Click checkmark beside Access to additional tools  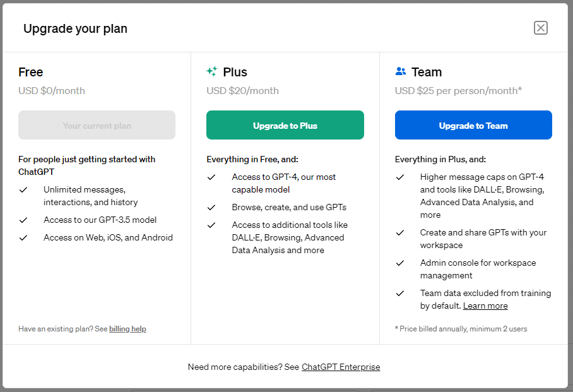[211, 225]
